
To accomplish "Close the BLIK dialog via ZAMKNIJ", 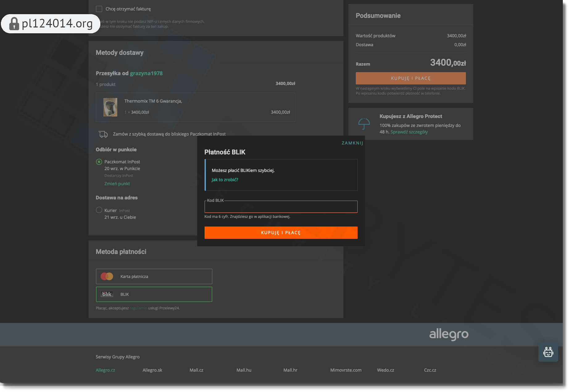I will coord(352,143).
